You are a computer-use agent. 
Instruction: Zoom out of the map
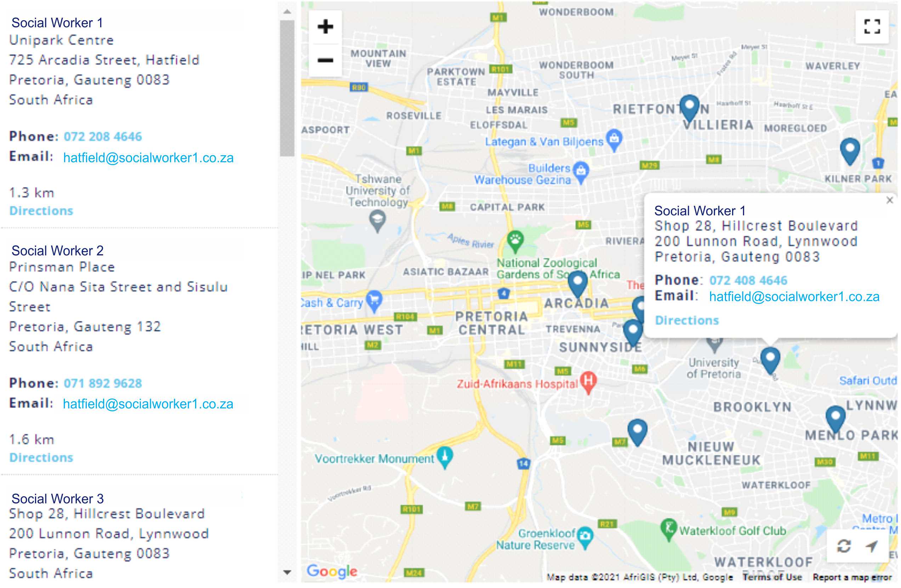click(325, 60)
